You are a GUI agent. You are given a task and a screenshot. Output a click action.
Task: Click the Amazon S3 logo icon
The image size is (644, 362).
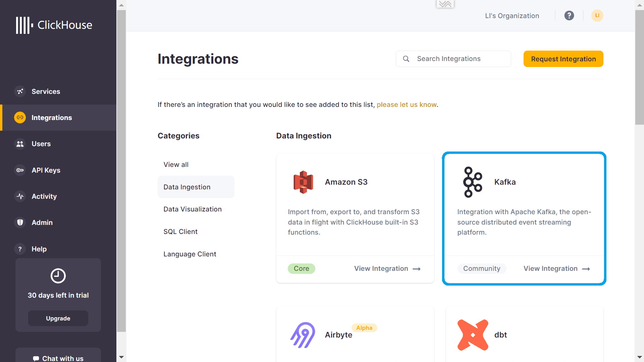point(303,182)
